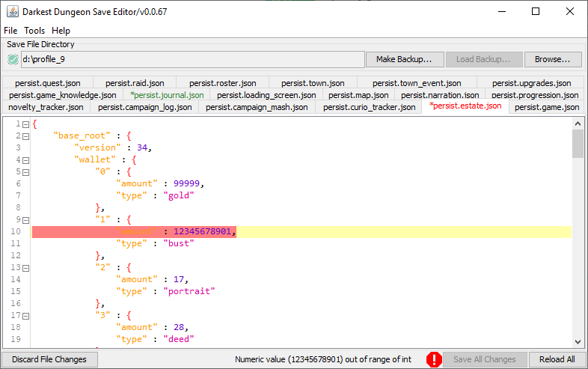
Task: Click the Load Backup... button
Action: 484,59
